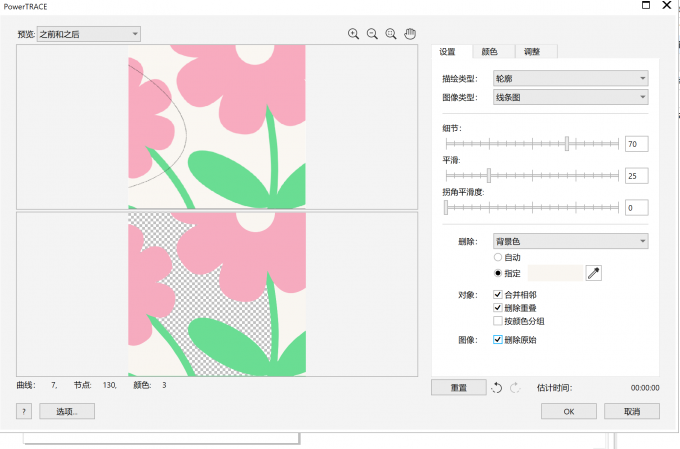The image size is (680, 449).
Task: Click the 重置 reset button
Action: (458, 388)
